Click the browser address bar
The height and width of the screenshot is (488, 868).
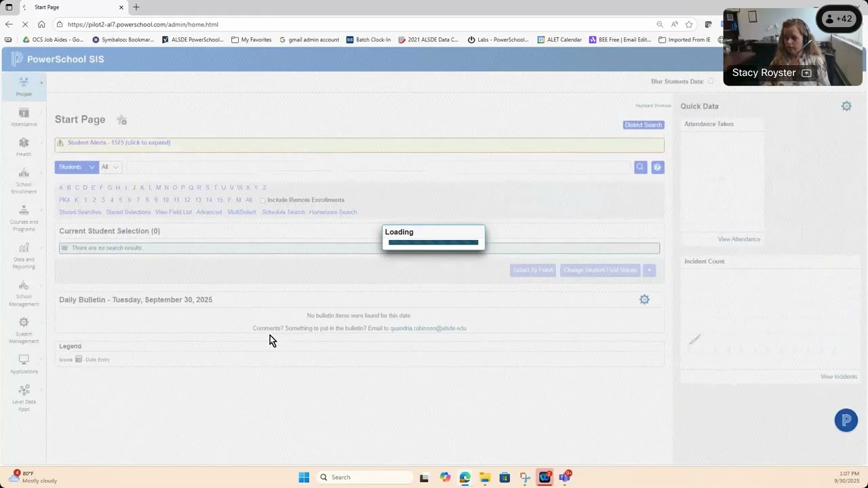[x=353, y=24]
